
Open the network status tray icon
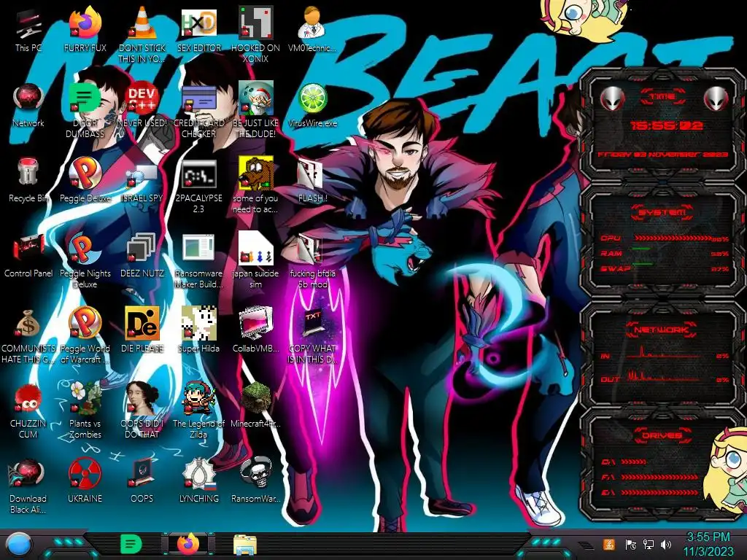[648, 544]
